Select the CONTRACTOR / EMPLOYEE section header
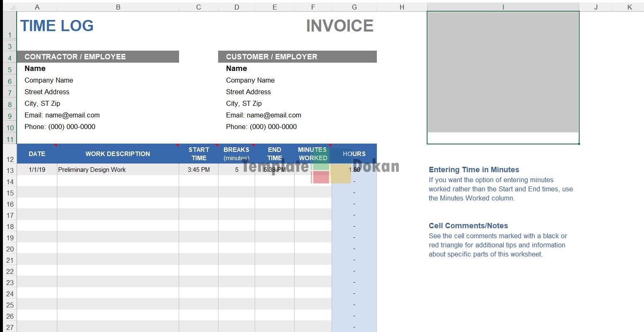This screenshot has height=332, width=644. click(x=98, y=57)
